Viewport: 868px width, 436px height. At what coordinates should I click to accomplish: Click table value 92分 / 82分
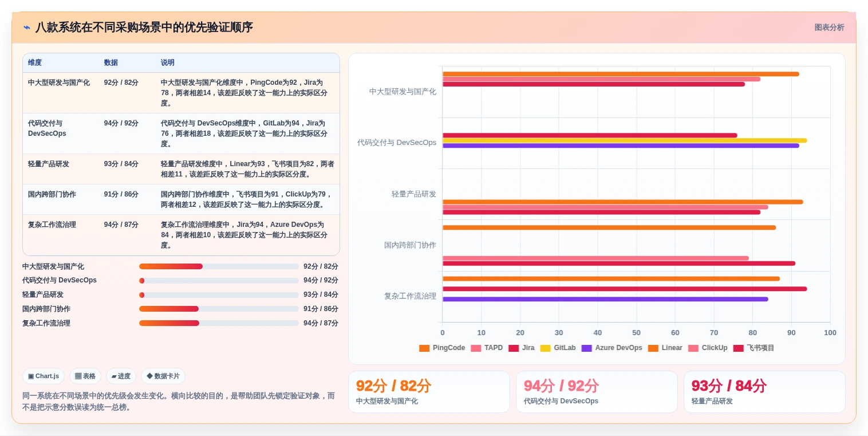click(x=121, y=83)
